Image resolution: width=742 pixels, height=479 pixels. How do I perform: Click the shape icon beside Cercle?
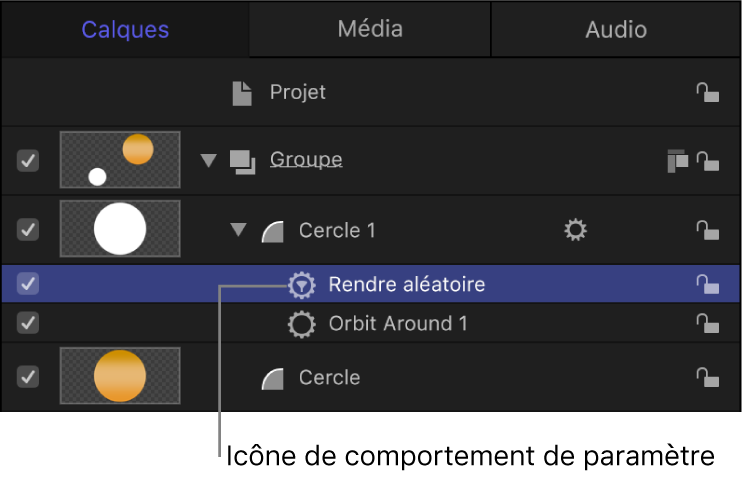(274, 378)
